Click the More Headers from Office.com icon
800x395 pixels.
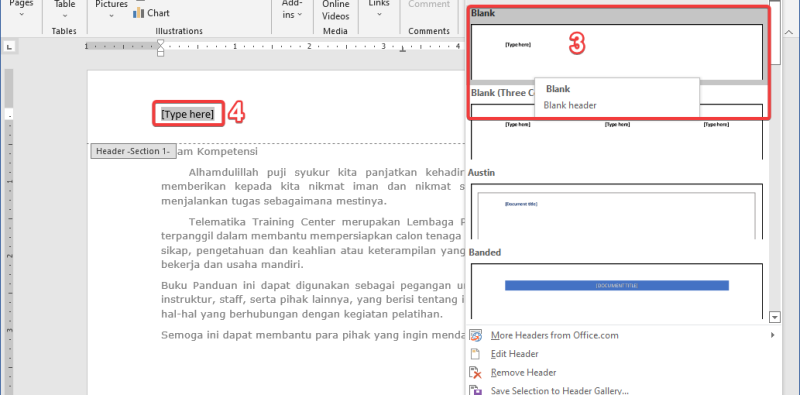tap(476, 335)
